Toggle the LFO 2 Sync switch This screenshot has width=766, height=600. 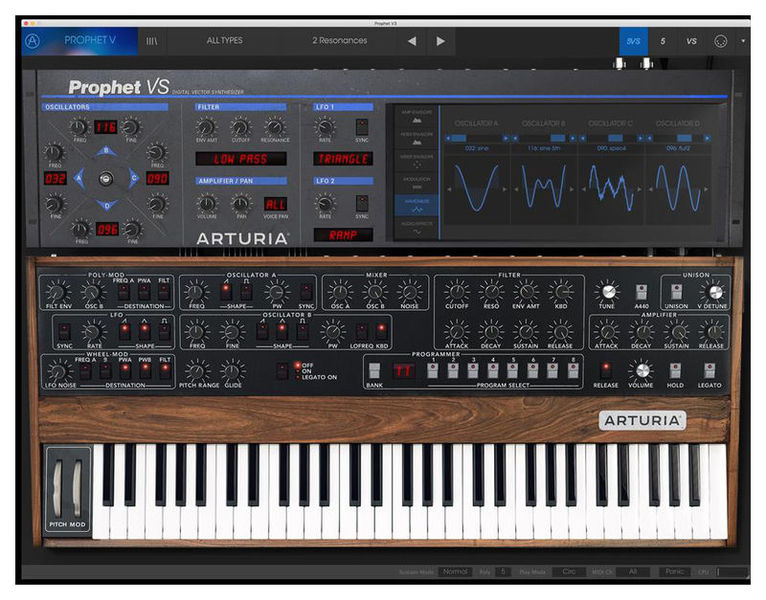(362, 203)
